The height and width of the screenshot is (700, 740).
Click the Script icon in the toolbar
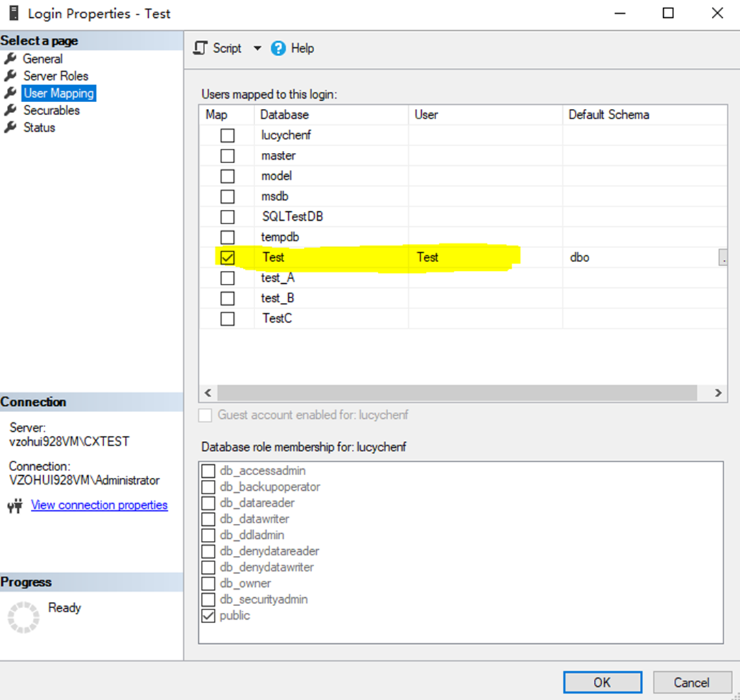pos(200,48)
